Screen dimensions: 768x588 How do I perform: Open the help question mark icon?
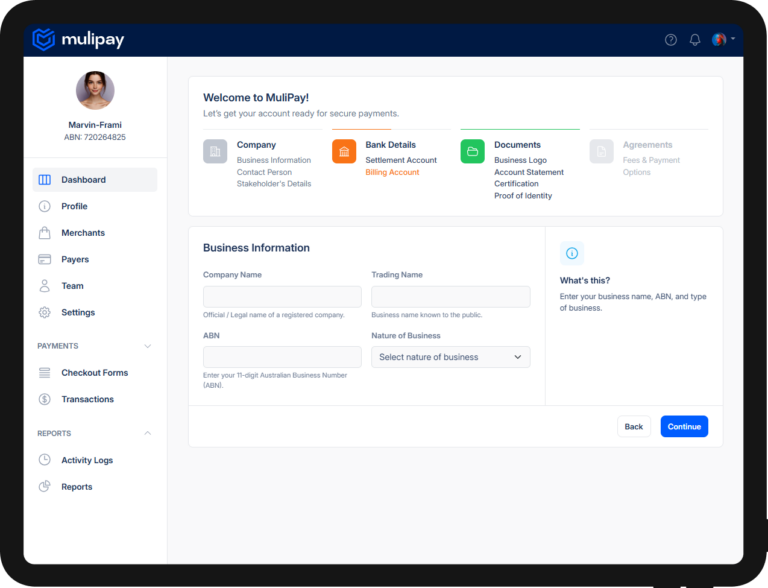[671, 40]
